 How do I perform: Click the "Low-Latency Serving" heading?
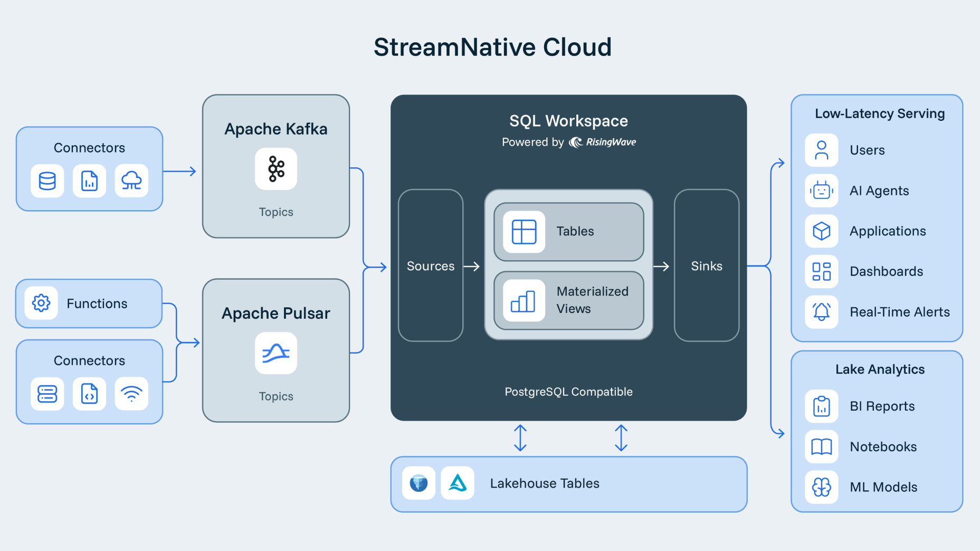pos(880,113)
